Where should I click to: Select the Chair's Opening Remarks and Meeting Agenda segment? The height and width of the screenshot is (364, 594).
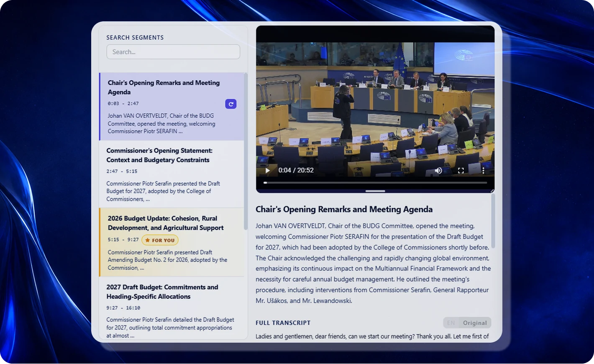172,106
